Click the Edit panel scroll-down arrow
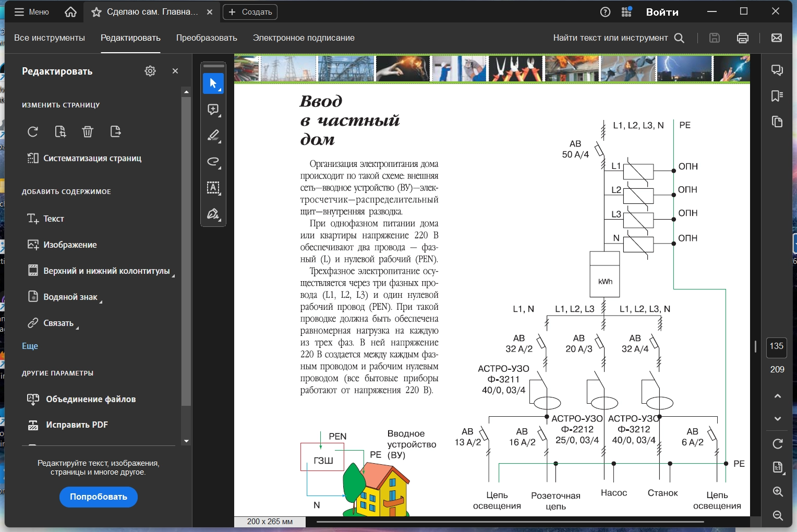This screenshot has height=532, width=797. (x=186, y=441)
